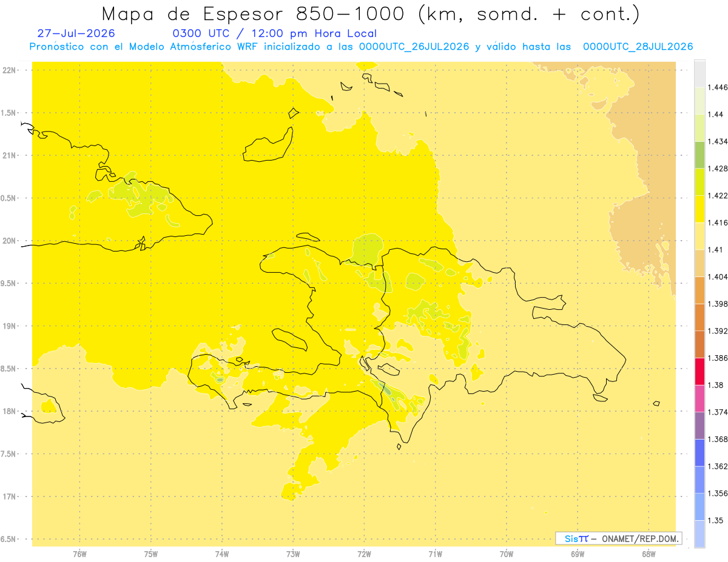This screenshot has width=728, height=562.
Task: Pick the bright yellow swatch between 1.416 and 1.422
Action: (x=699, y=209)
